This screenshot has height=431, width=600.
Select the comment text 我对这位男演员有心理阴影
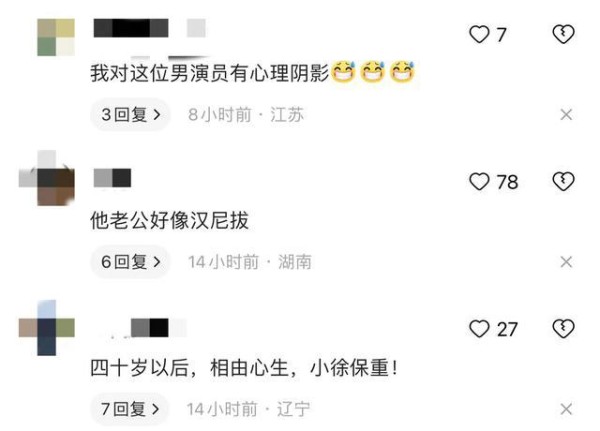[209, 73]
